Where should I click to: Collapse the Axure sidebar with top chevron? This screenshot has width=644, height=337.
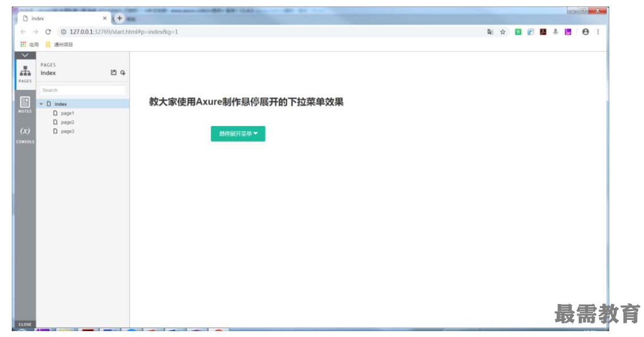pyautogui.click(x=25, y=55)
